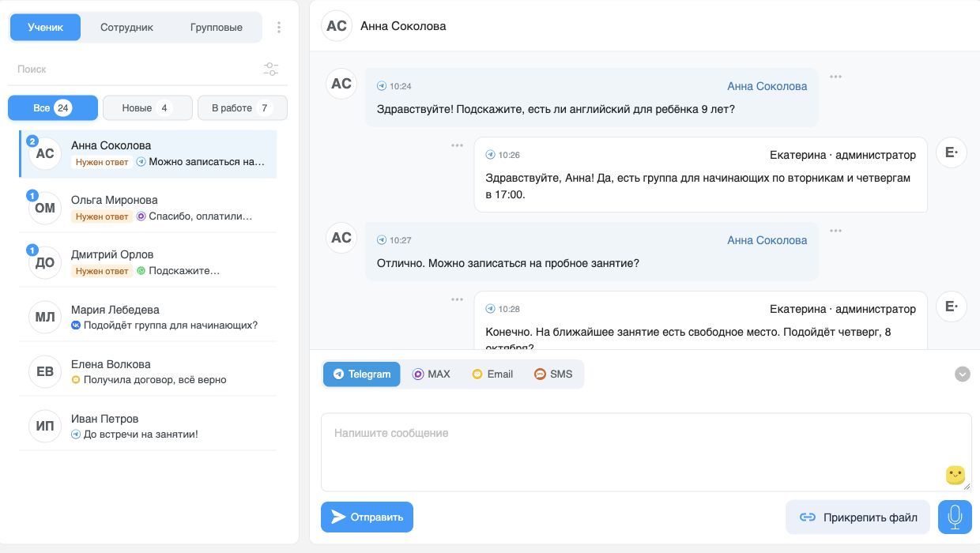Click the message asking about пробное занятие
The height and width of the screenshot is (553, 980).
(508, 263)
